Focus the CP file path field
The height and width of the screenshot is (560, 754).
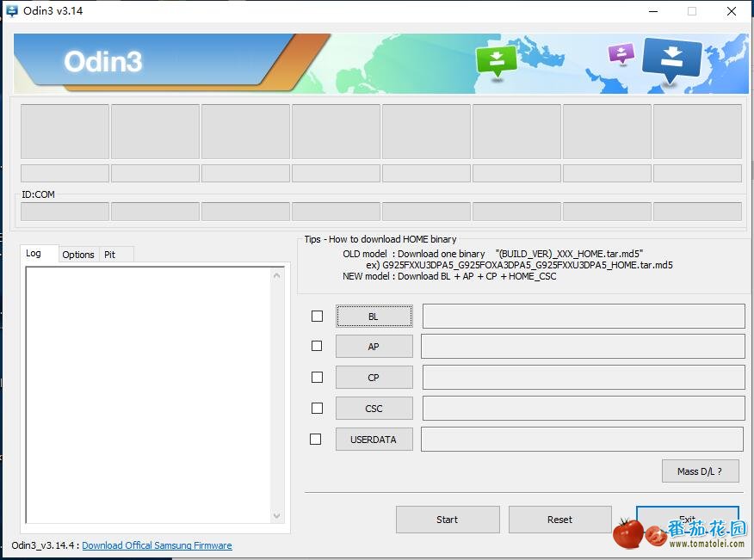tap(584, 378)
